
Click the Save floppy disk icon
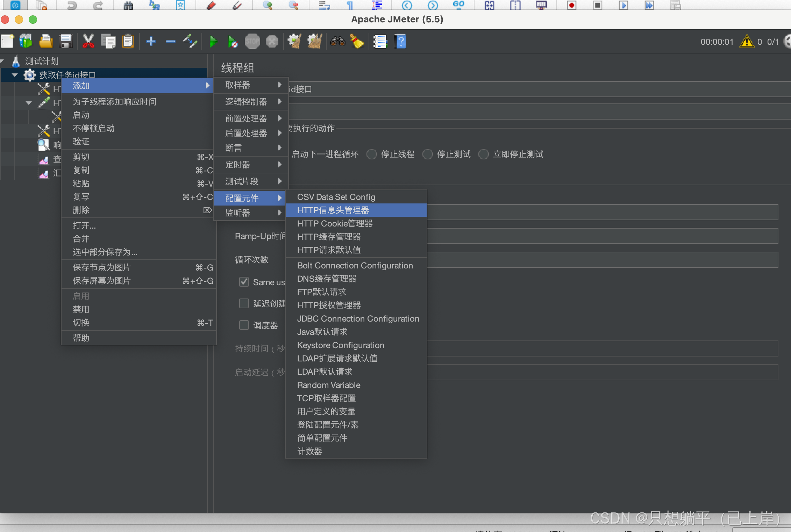point(66,42)
